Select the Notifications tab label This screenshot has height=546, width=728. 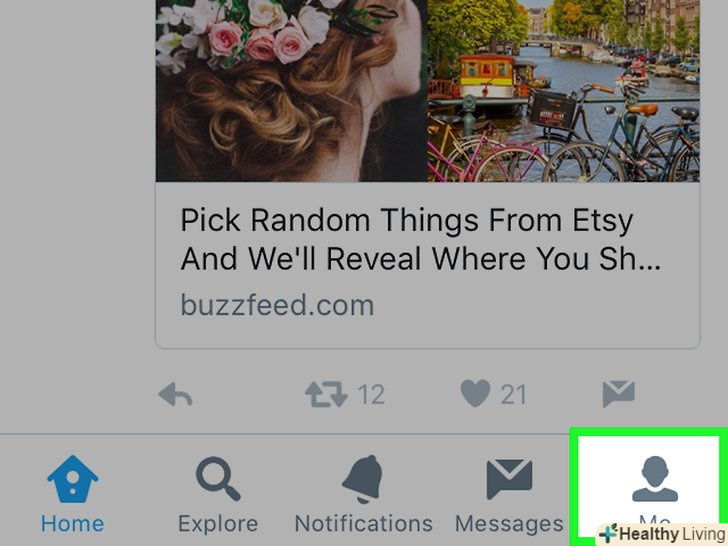click(x=364, y=524)
